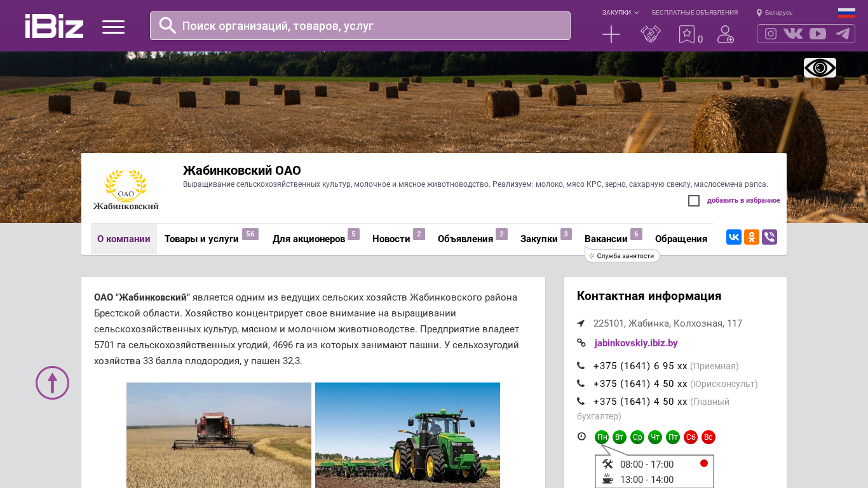The width and height of the screenshot is (868, 488).
Task: Select Thursday (Чт) day circle
Action: 655,437
